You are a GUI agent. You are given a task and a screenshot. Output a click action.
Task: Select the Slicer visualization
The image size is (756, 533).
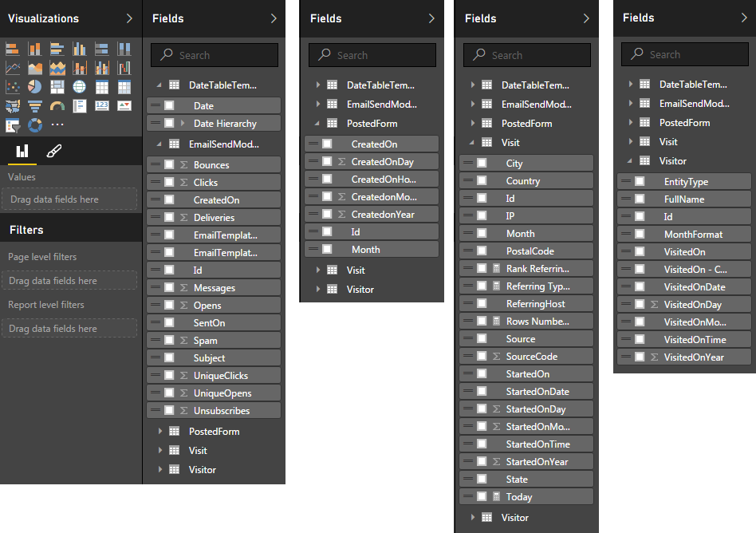tap(13, 124)
